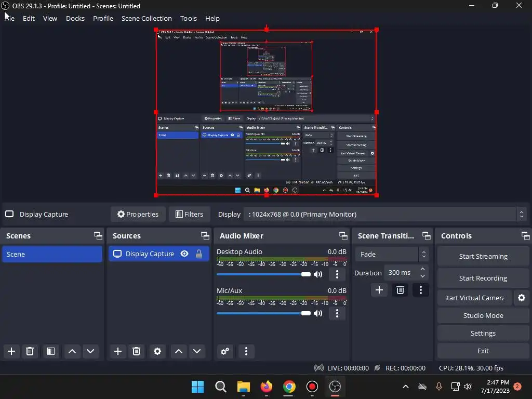Show hidden system tray icons chevron
532x399 pixels.
(x=405, y=387)
